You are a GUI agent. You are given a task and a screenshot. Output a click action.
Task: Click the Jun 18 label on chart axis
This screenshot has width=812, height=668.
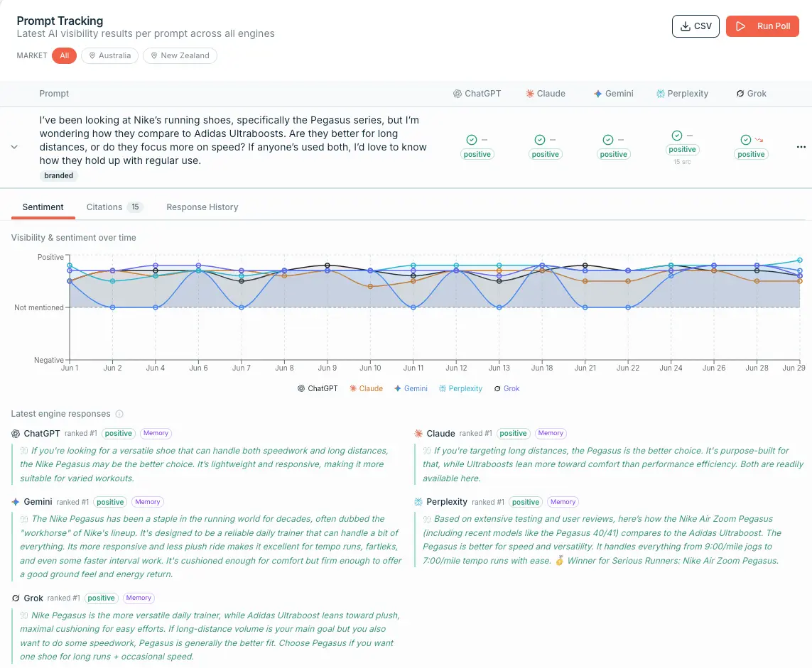(x=542, y=368)
